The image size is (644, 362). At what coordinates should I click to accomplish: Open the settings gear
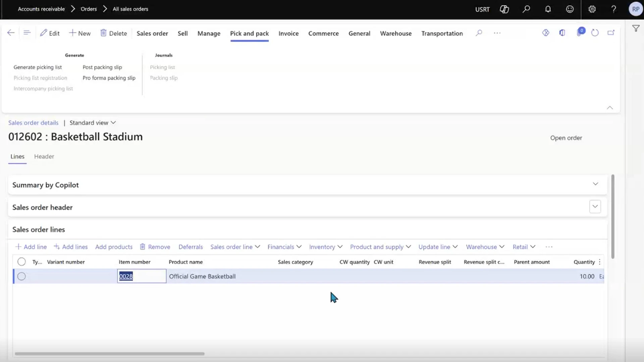point(592,9)
